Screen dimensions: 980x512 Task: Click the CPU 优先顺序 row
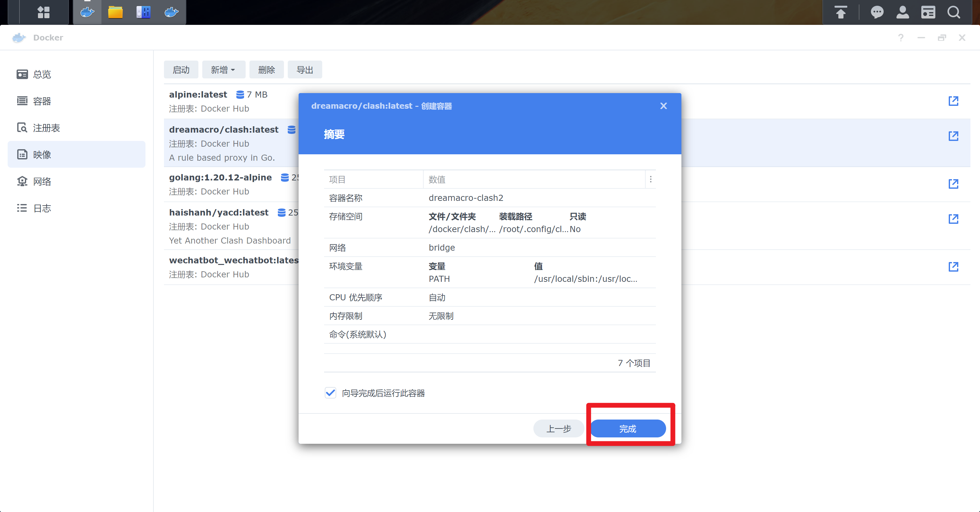point(490,298)
